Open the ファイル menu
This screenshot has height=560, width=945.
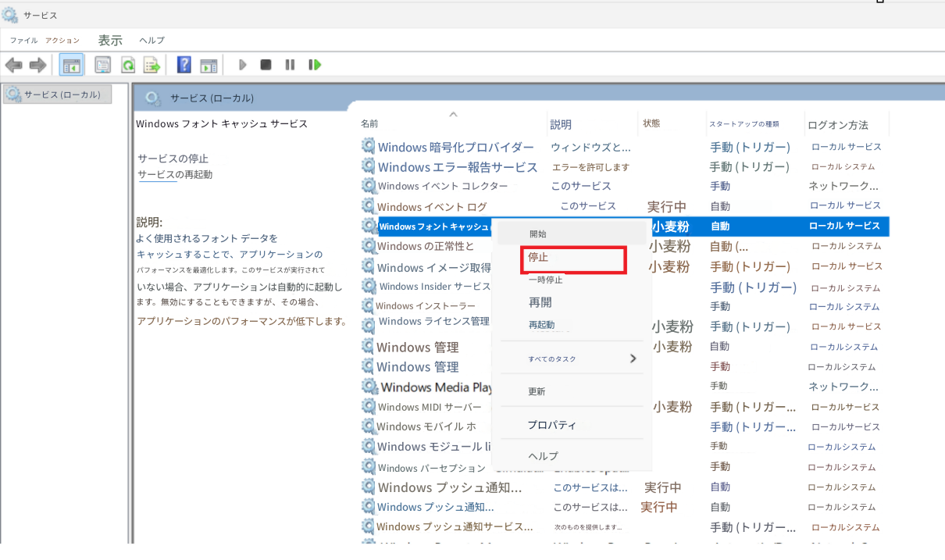(x=23, y=40)
